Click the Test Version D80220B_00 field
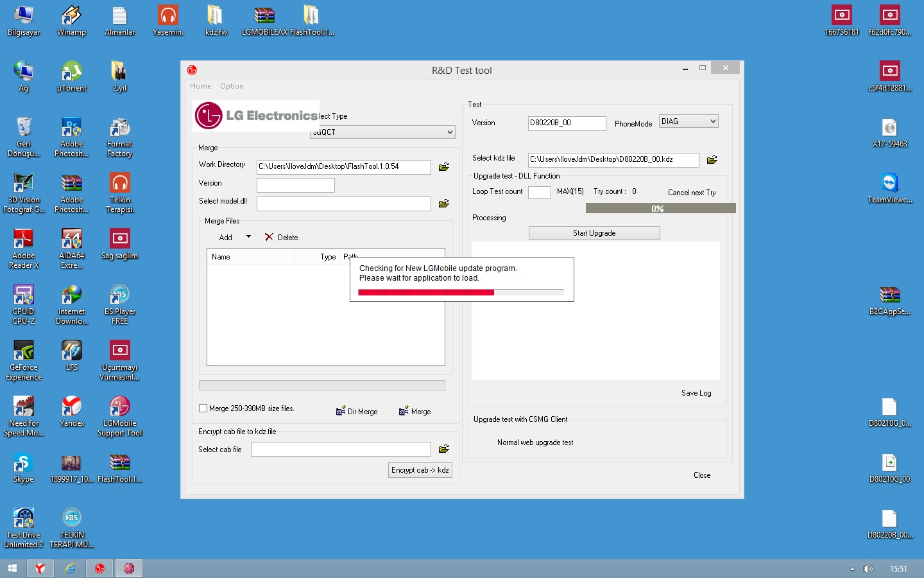 pos(567,123)
